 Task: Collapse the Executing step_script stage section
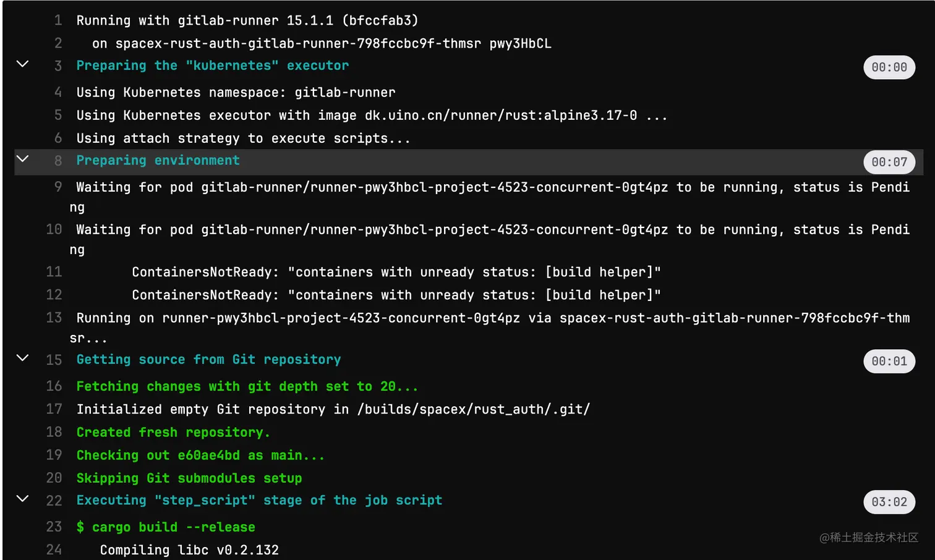(x=22, y=499)
